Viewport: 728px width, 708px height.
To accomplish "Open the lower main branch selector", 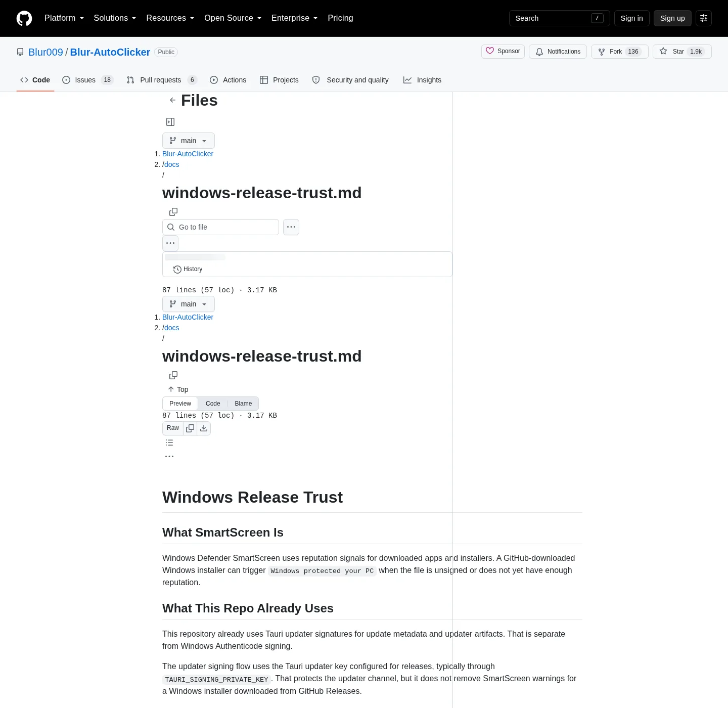I will (x=189, y=304).
